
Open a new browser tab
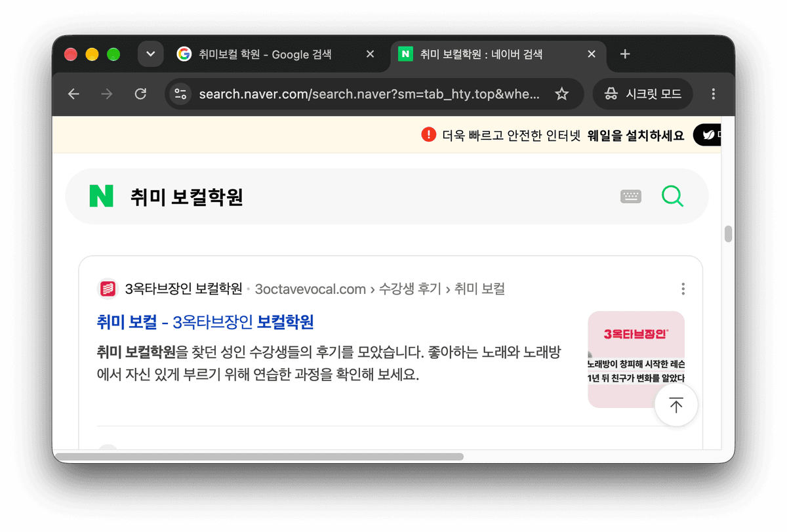click(625, 54)
